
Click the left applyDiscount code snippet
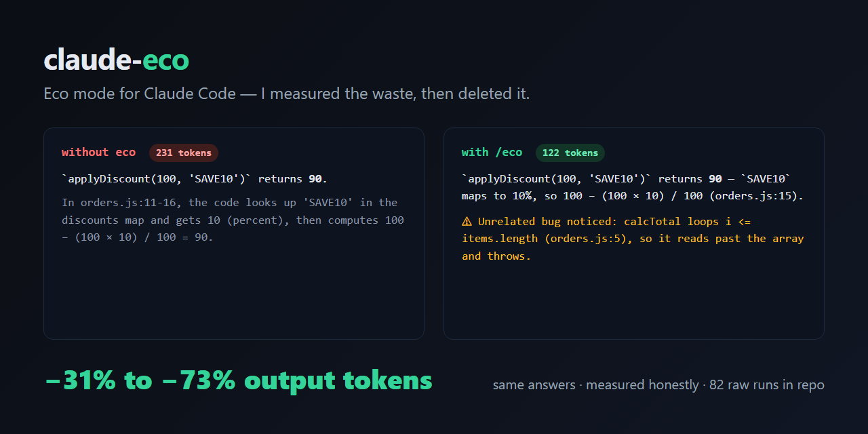click(157, 179)
